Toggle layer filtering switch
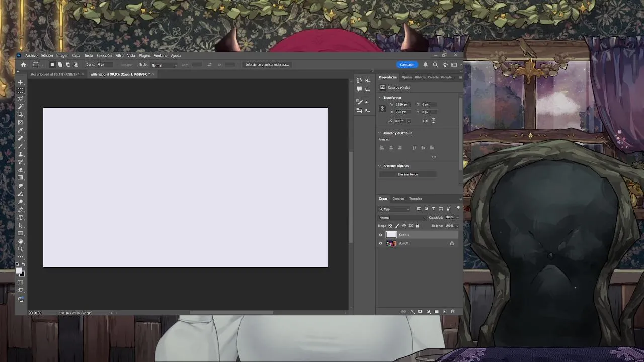Screen dimensions: 644x362 click(458, 208)
